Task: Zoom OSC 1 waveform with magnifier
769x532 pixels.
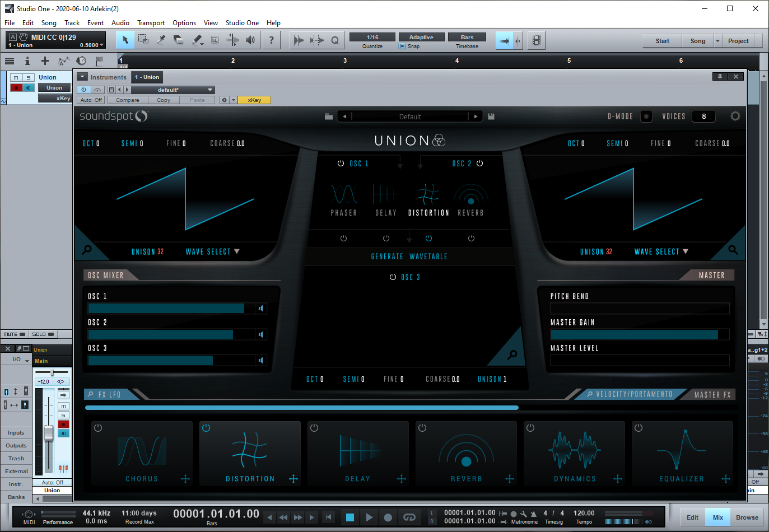Action: click(87, 250)
